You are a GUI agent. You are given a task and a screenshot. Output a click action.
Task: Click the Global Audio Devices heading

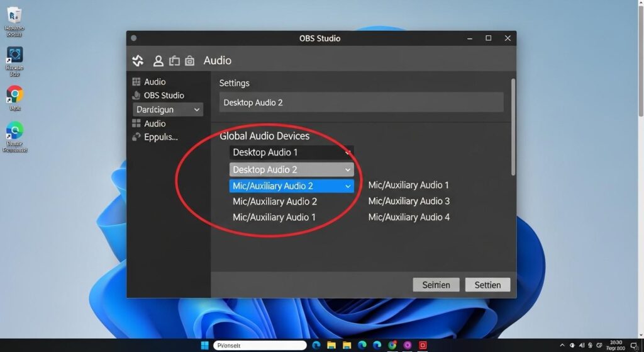tap(265, 136)
